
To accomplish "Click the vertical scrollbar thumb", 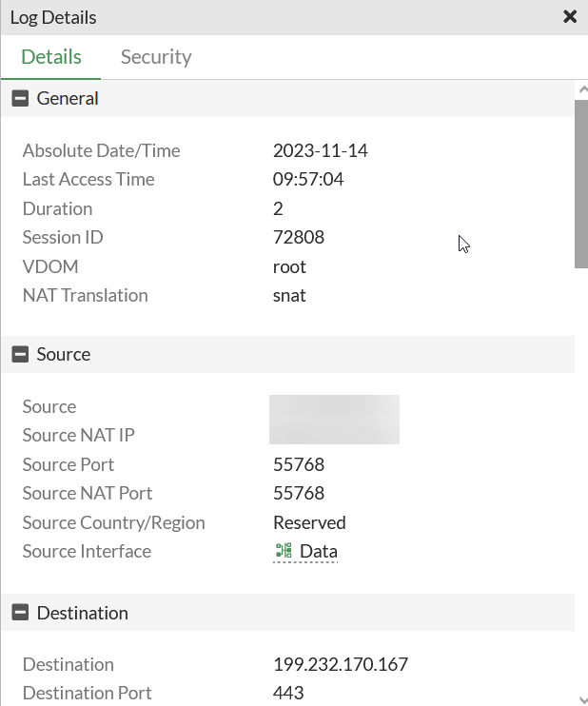I will point(581,181).
